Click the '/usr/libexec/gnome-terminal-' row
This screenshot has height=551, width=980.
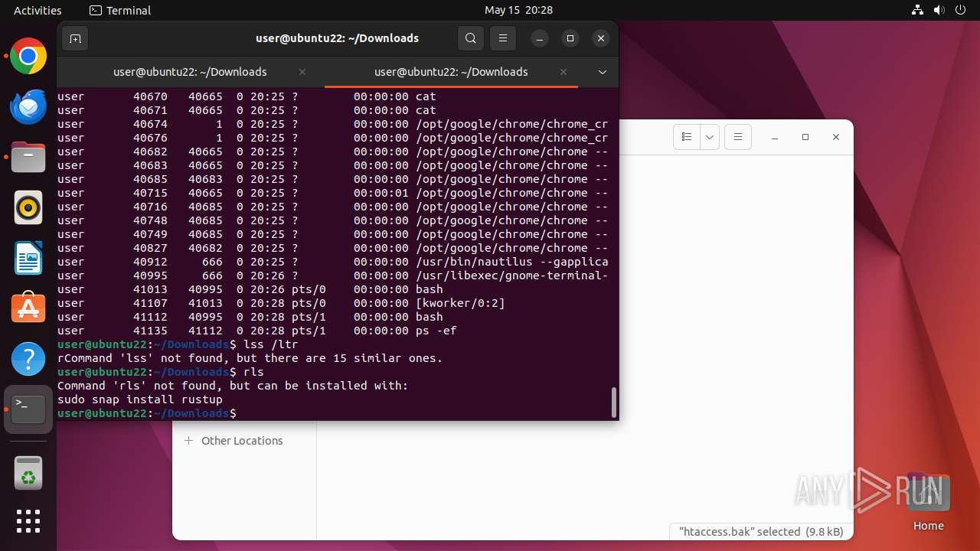tap(333, 275)
